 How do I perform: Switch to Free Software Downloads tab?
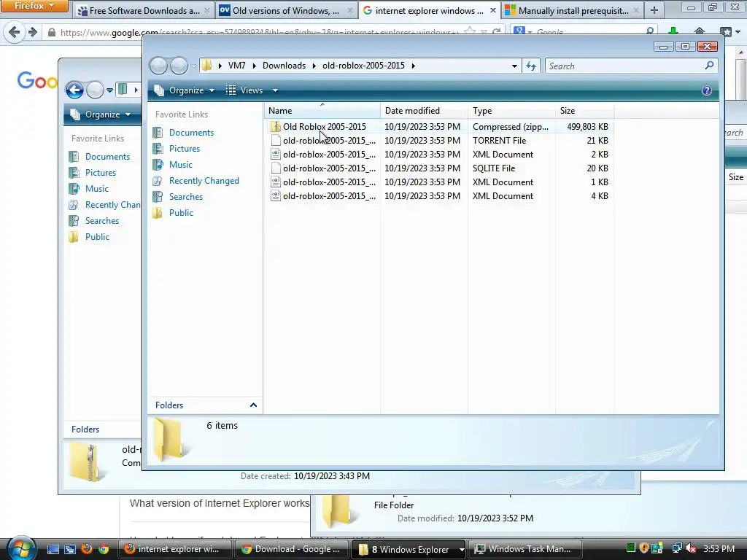[144, 10]
